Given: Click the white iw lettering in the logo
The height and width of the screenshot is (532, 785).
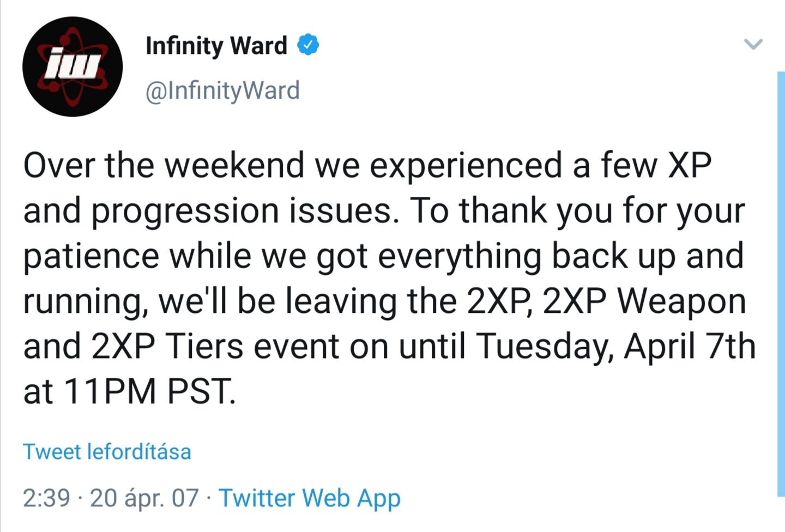Looking at the screenshot, I should (73, 65).
